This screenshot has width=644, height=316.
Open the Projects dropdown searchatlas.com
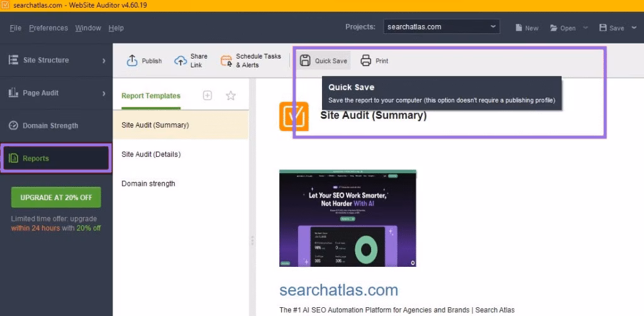click(441, 27)
